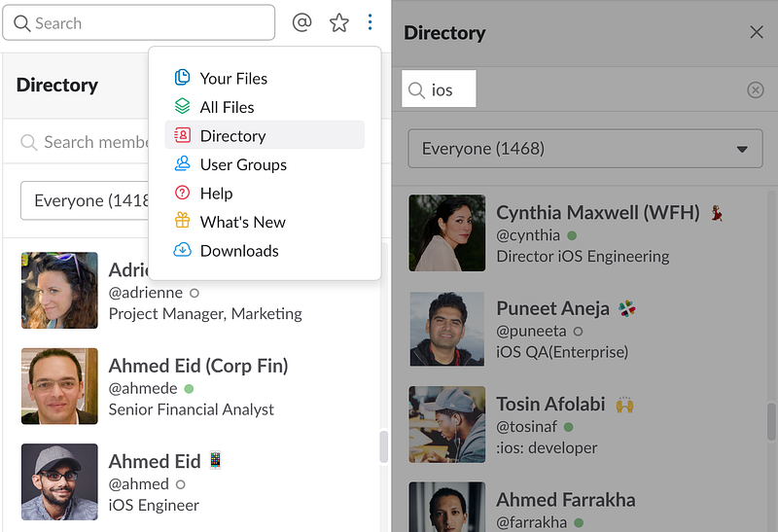
Task: Close the right Directory panel
Action: click(757, 32)
